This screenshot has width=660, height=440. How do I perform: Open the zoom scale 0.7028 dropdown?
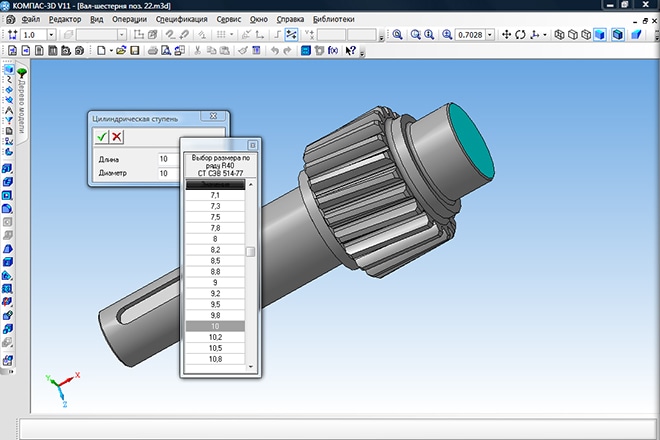(x=490, y=35)
